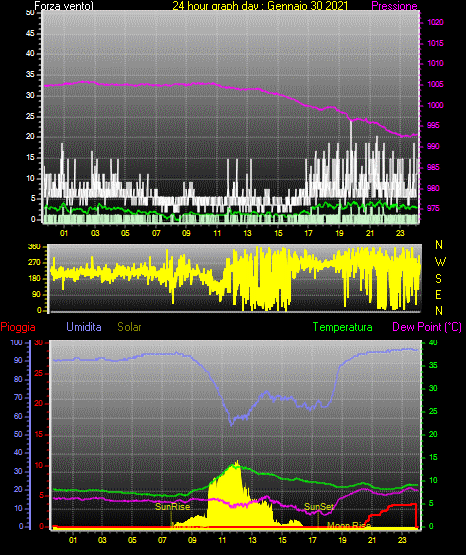Screen dimensions: 466x555
Task: Click the Forza vento axis title
Action: 64,6
